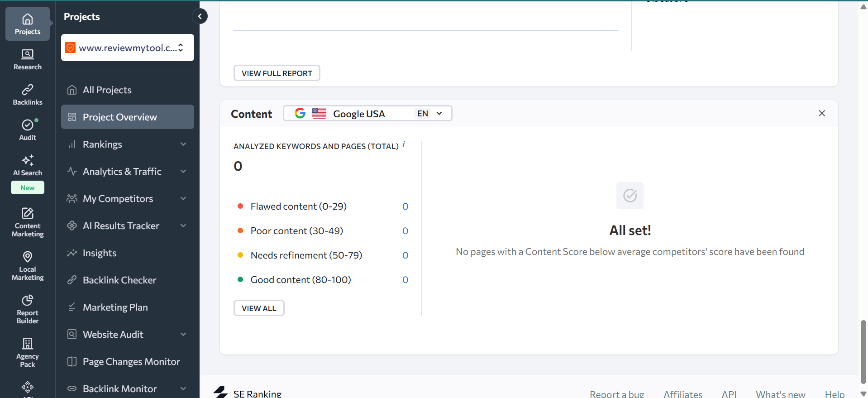Expand the My Competitors chevron
The height and width of the screenshot is (398, 868).
pyautogui.click(x=183, y=198)
